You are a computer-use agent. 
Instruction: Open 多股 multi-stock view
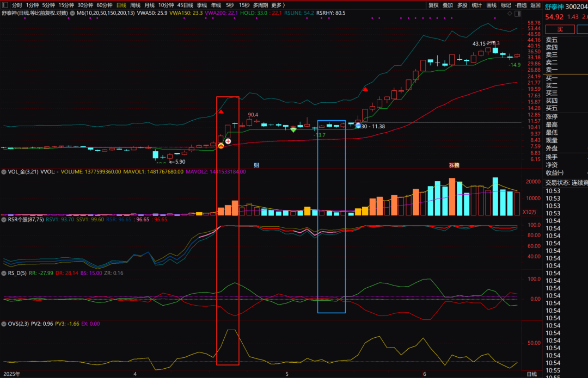(x=462, y=5)
